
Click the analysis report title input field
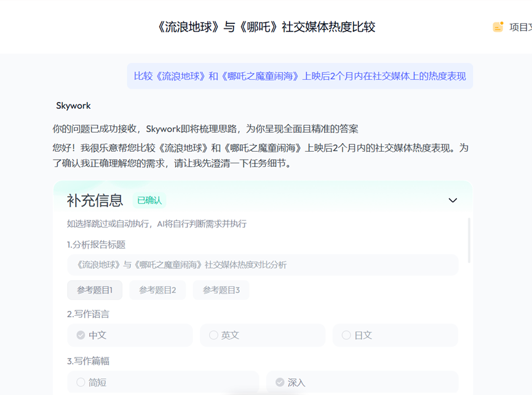coord(263,265)
